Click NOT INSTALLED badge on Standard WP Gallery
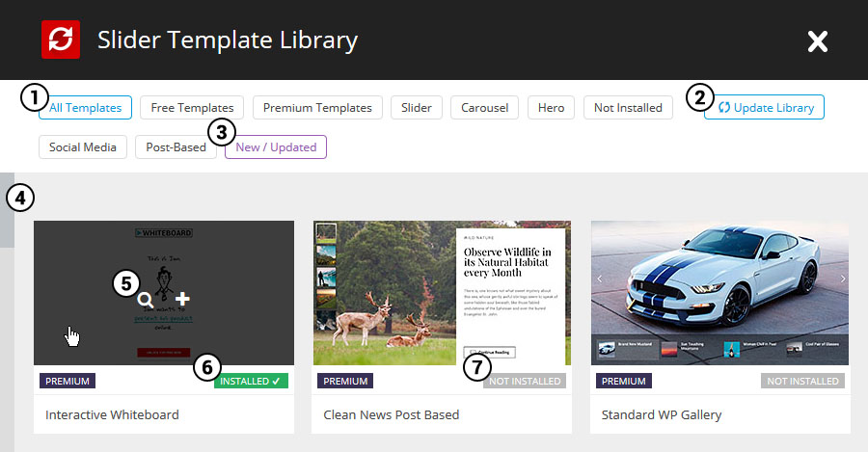The width and height of the screenshot is (868, 452). pos(802,382)
